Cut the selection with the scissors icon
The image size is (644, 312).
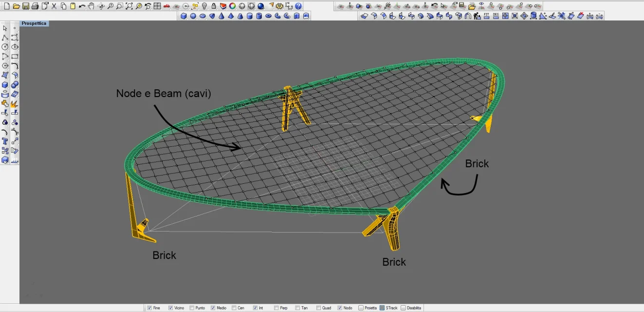(54, 6)
